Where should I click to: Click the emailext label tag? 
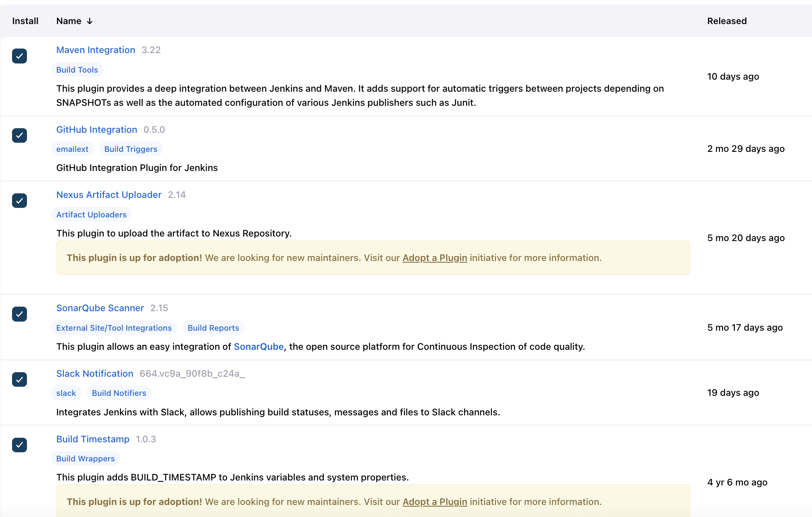point(72,149)
